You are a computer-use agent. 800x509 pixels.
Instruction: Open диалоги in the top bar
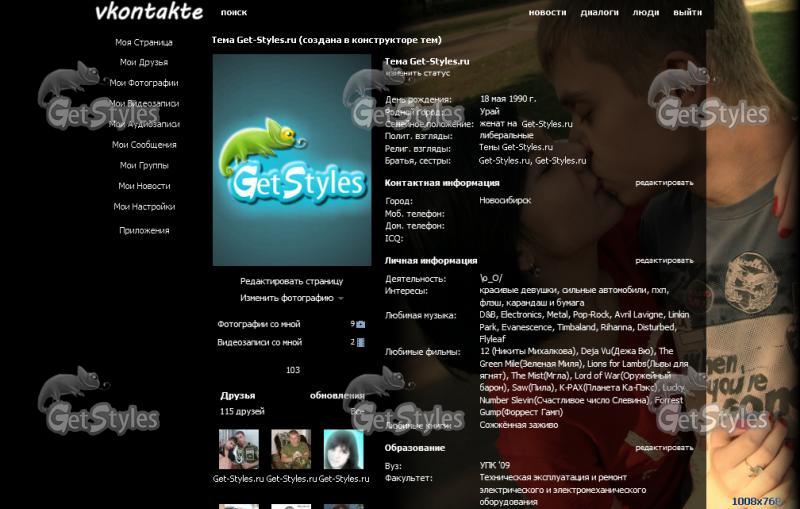click(599, 12)
